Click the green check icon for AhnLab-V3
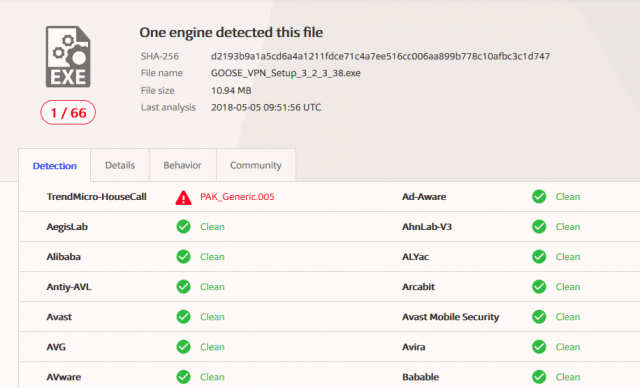The image size is (640, 388). click(539, 226)
